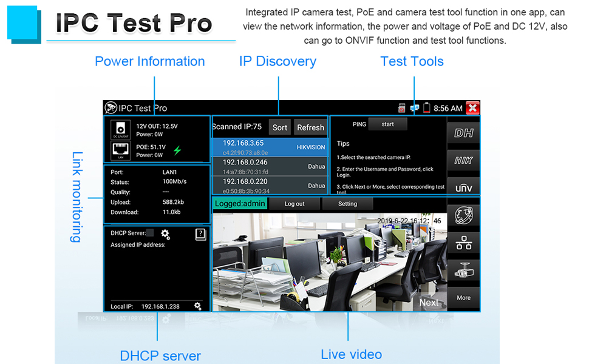This screenshot has height=364, width=589.
Task: Click the DC 12V OUT power icon
Action: [x=121, y=129]
